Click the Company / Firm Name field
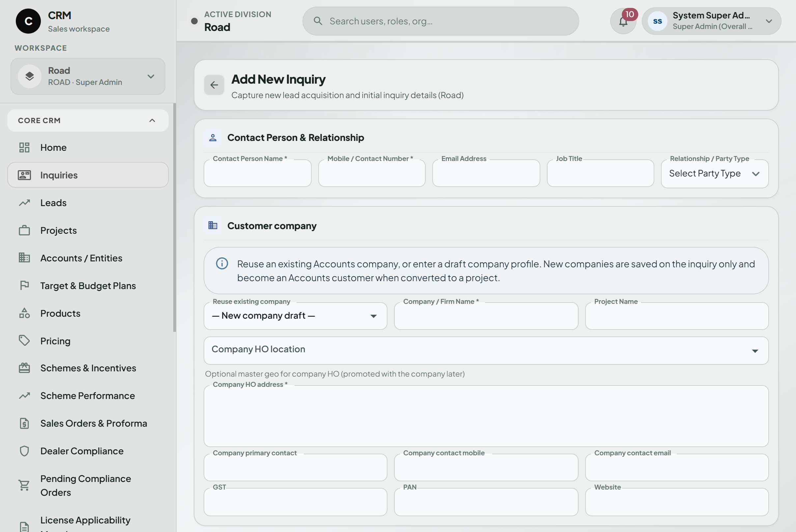Viewport: 796px width, 532px height. click(486, 316)
